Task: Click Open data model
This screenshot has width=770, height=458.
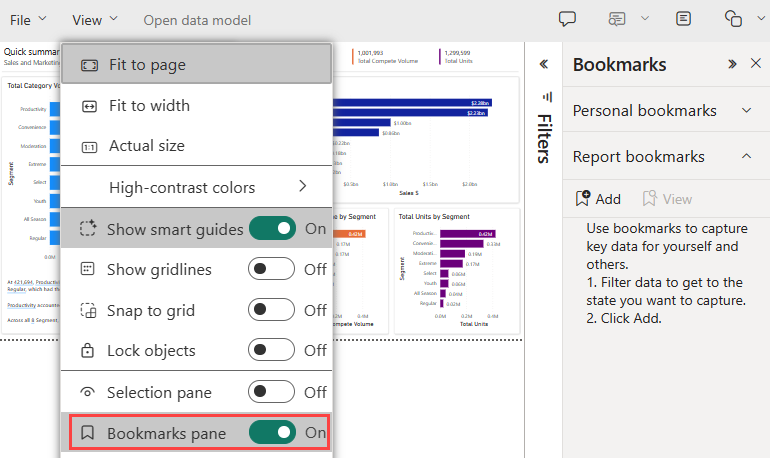Action: [197, 20]
